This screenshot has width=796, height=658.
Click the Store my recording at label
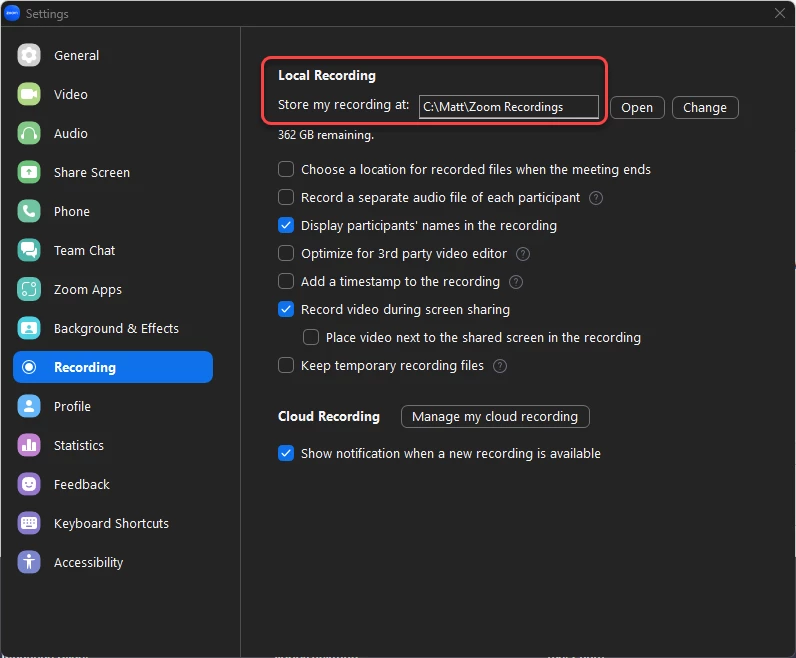coord(343,105)
